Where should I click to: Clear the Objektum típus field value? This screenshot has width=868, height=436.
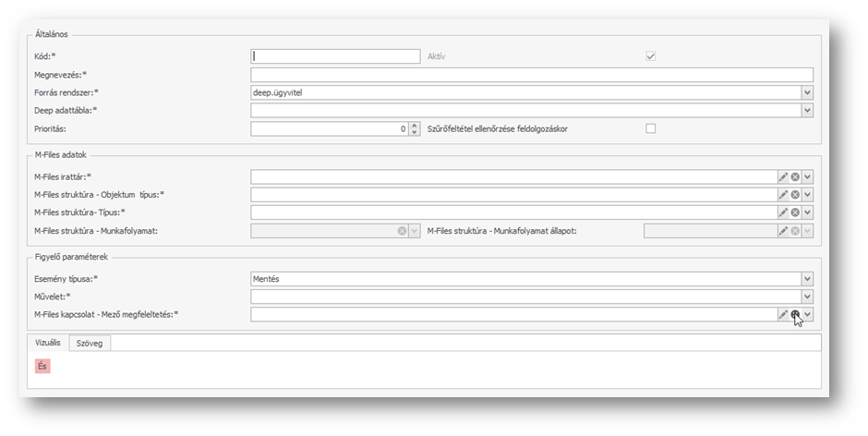795,195
